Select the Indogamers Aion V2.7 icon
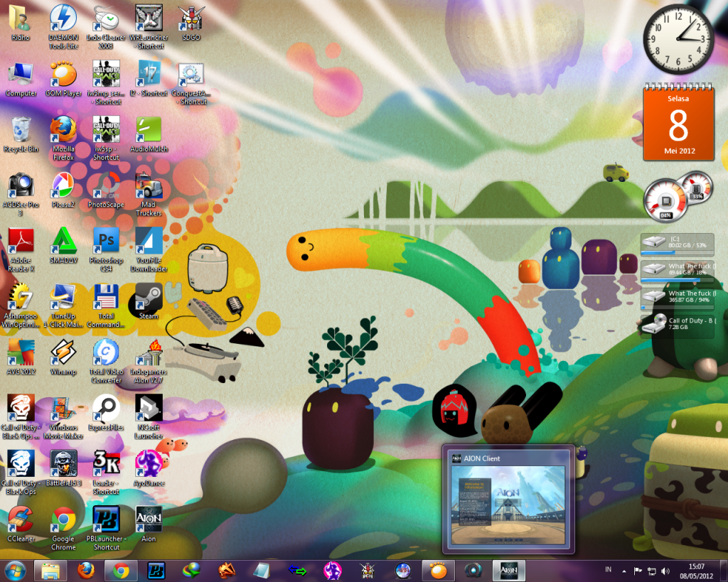The image size is (728, 582). tap(149, 361)
